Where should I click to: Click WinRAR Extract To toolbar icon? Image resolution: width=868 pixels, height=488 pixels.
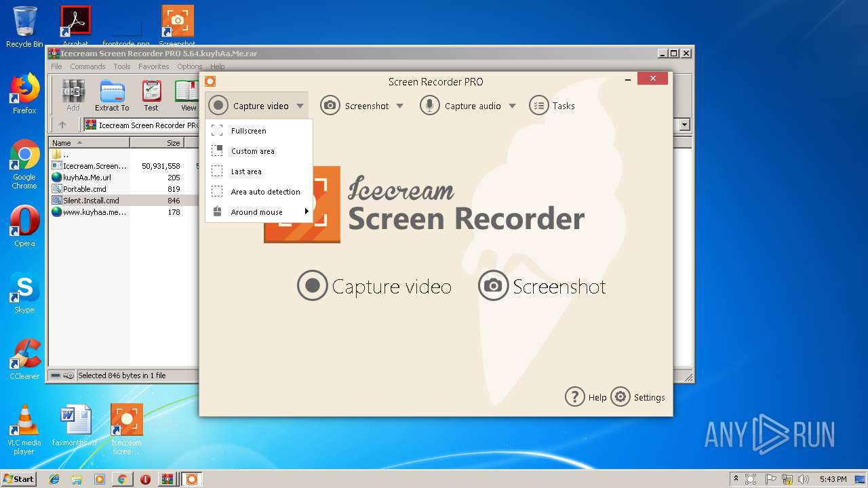(112, 96)
